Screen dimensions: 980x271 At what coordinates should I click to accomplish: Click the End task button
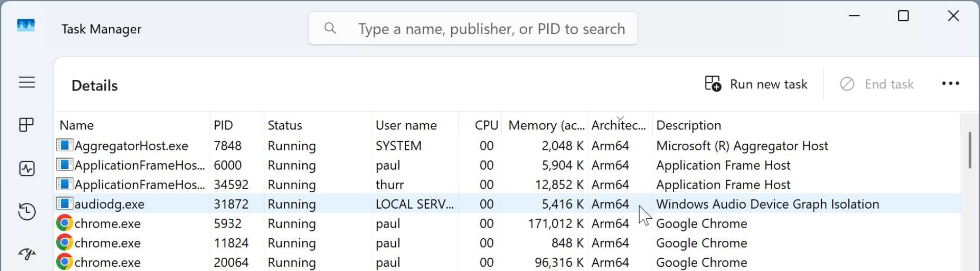(x=877, y=84)
